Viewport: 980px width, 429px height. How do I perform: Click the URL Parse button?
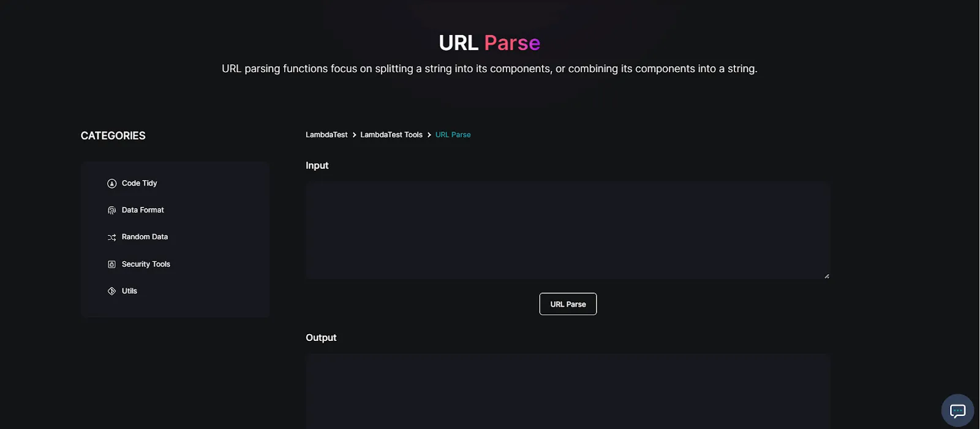pos(568,304)
